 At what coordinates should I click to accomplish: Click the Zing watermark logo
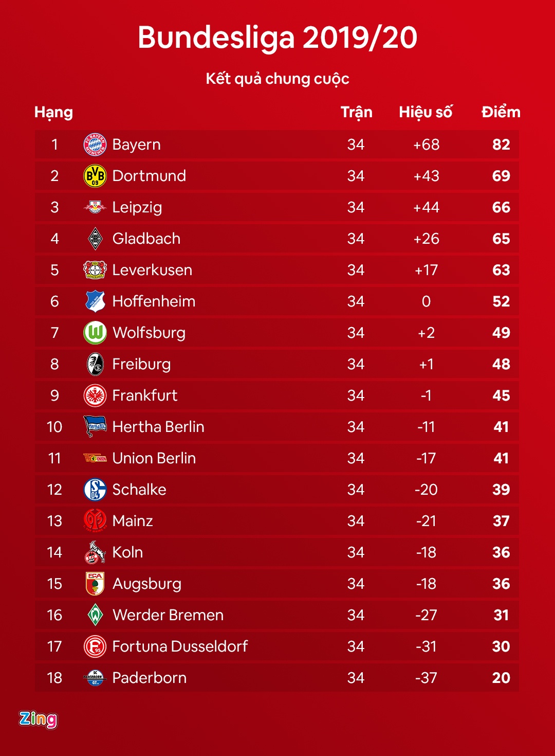tap(38, 719)
